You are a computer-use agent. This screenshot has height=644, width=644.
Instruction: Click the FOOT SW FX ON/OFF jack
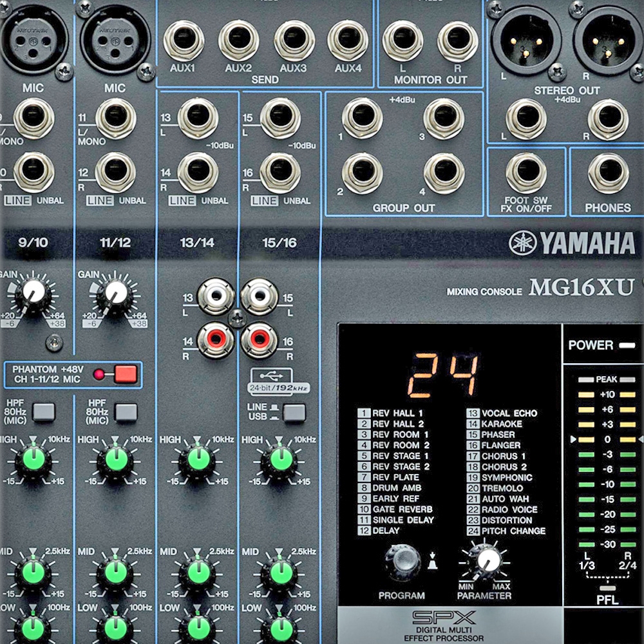(526, 173)
